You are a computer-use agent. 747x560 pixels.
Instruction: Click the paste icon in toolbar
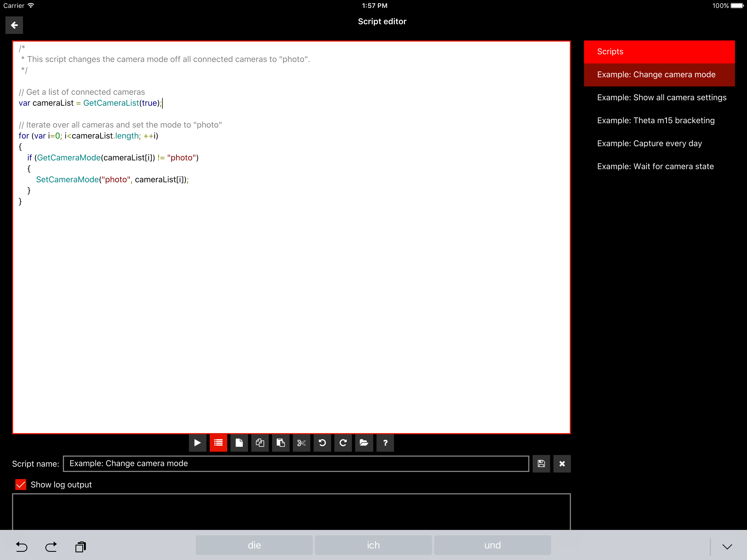tap(281, 442)
